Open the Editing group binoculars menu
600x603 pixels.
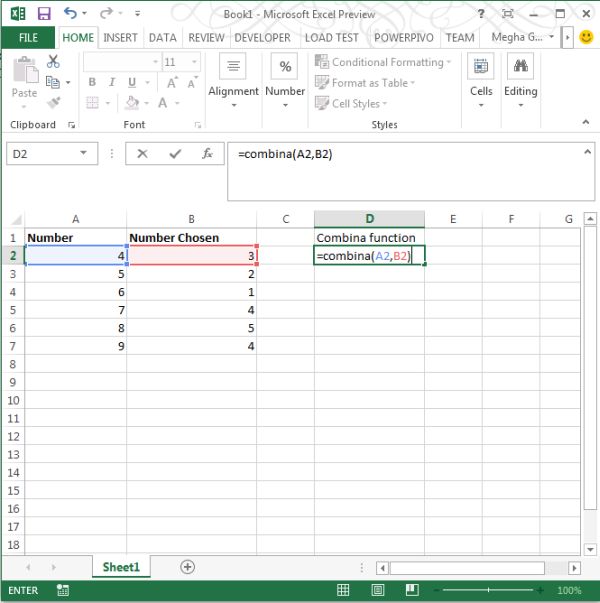tap(520, 81)
